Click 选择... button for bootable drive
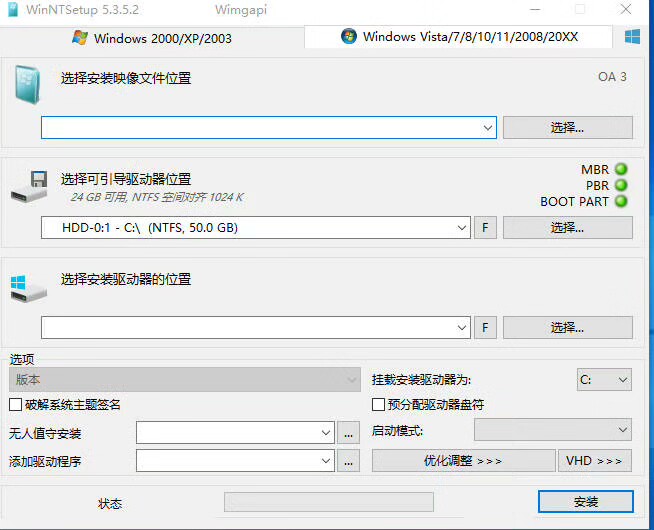Image resolution: width=654 pixels, height=530 pixels. click(x=568, y=228)
